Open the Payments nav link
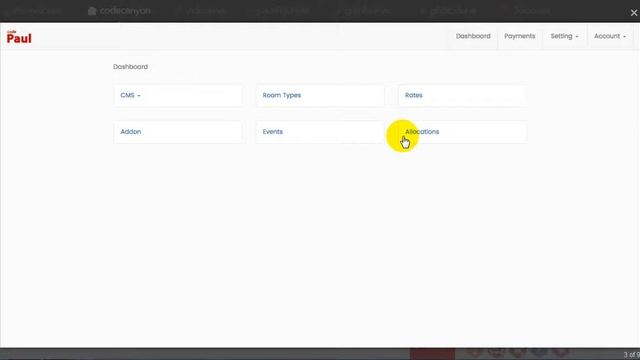The height and width of the screenshot is (360, 640). click(520, 36)
